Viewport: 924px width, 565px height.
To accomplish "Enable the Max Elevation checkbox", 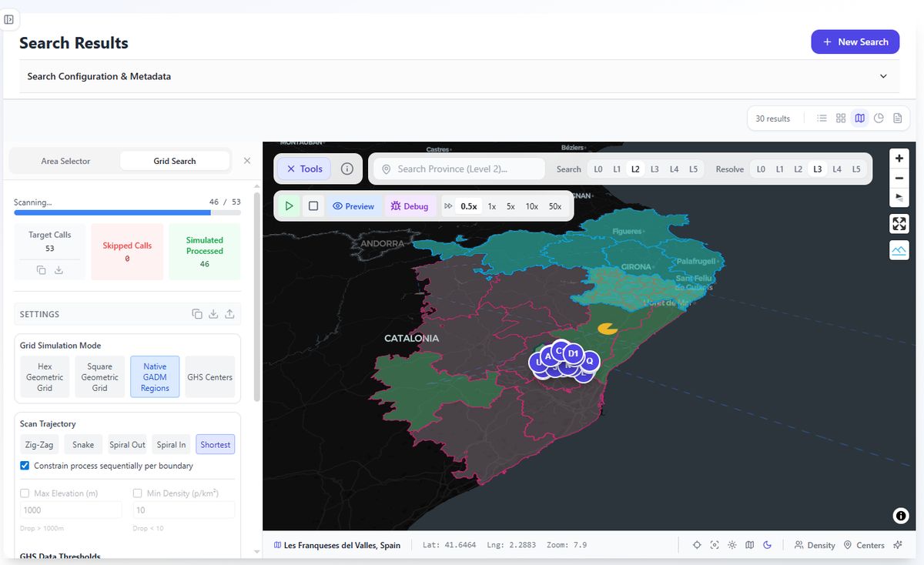I will click(25, 493).
